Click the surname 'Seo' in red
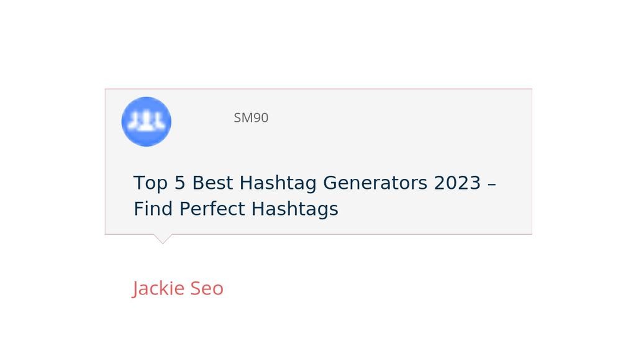 [207, 288]
